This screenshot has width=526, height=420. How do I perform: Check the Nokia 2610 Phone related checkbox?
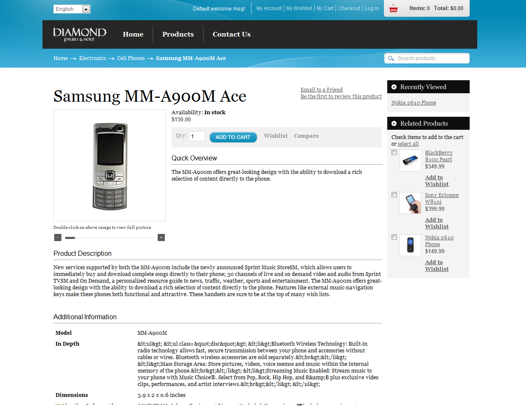[x=394, y=237]
